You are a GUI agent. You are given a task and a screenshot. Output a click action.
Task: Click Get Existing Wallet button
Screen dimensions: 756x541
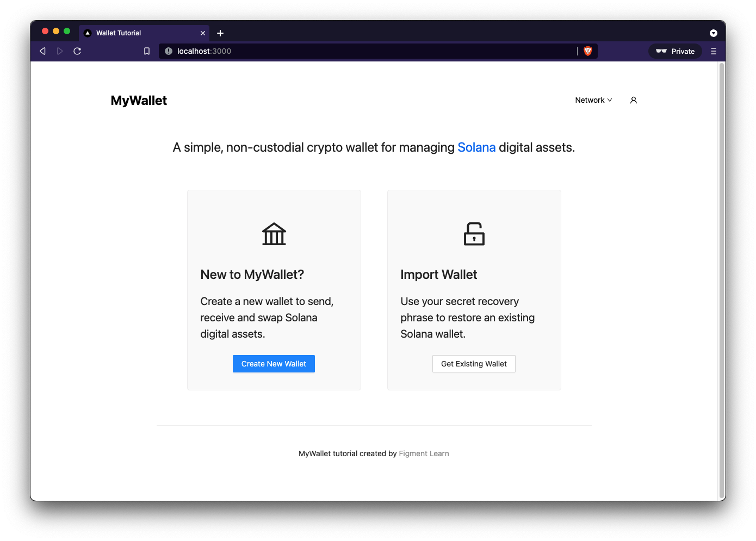(474, 364)
